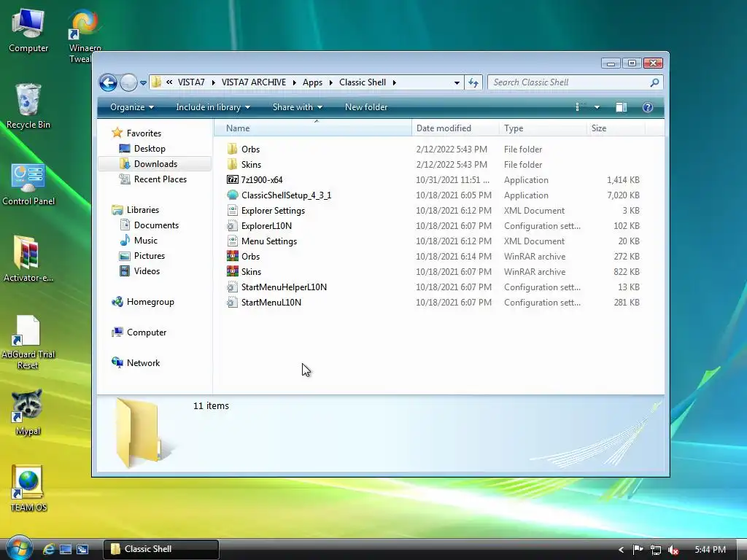Screen dimensions: 747x560
Task: Navigate to VISTA7 ARCHIVE breadcrumb
Action: (253, 82)
